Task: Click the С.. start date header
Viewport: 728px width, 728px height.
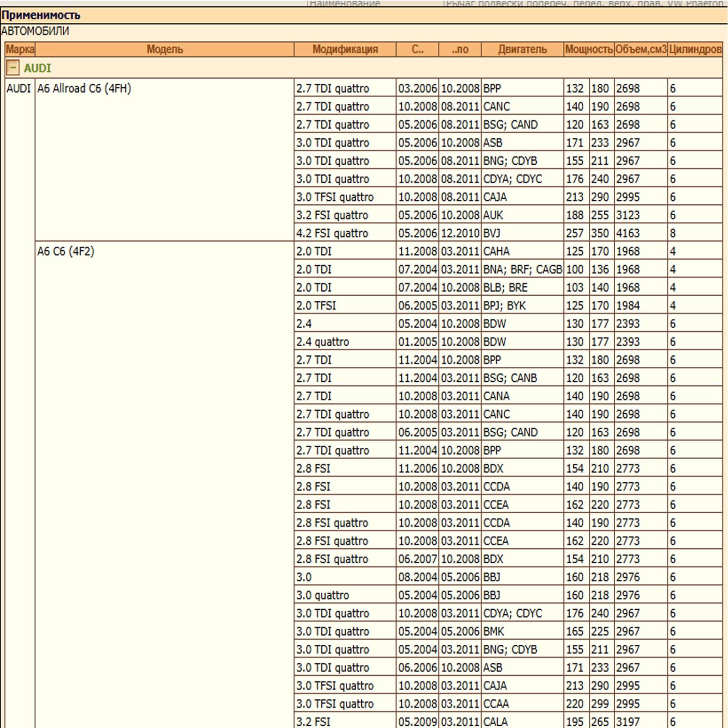Action: pos(417,49)
